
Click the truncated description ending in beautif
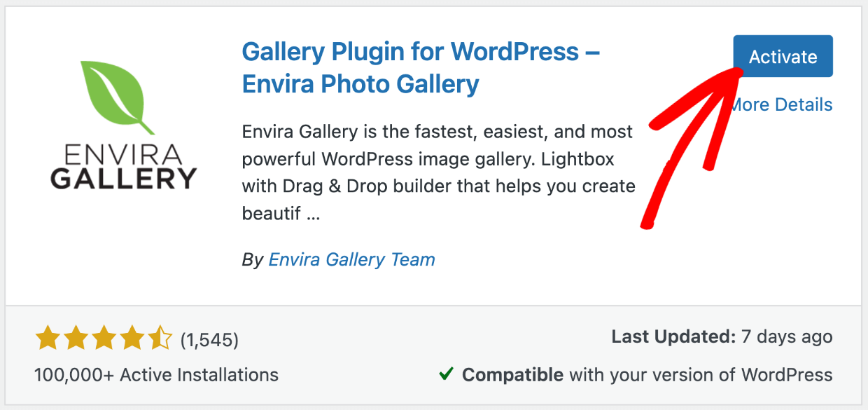tap(437, 169)
